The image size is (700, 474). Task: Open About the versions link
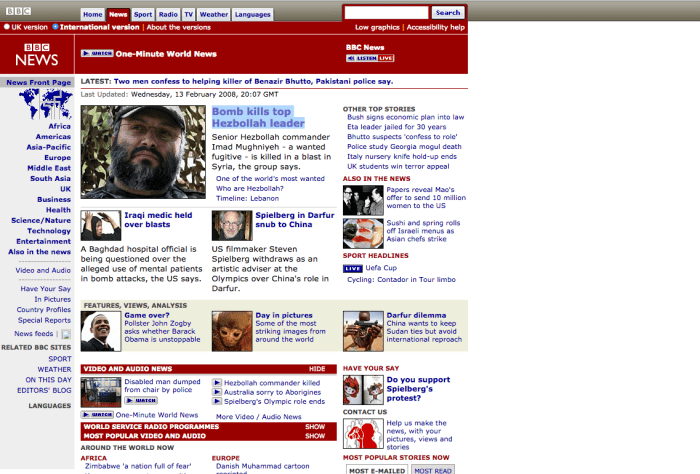179,27
